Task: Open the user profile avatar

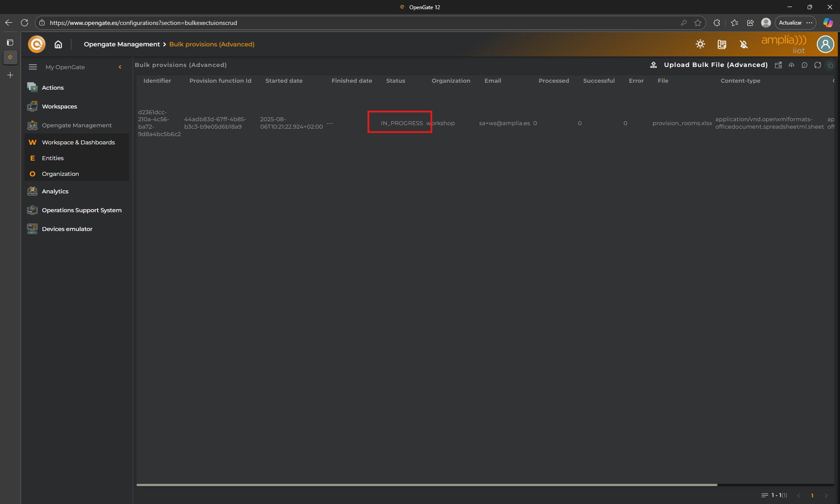Action: [x=825, y=44]
